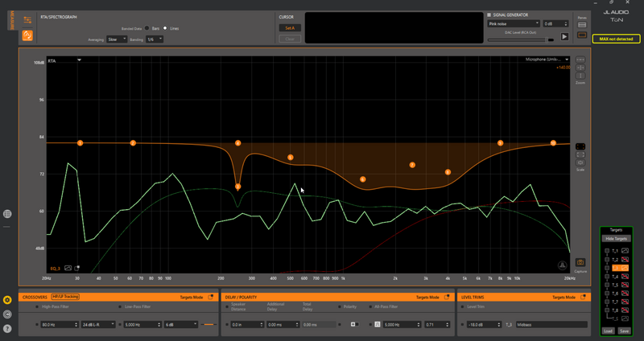The width and height of the screenshot is (644, 341).
Task: Click the vertical zoom icon
Action: click(580, 76)
